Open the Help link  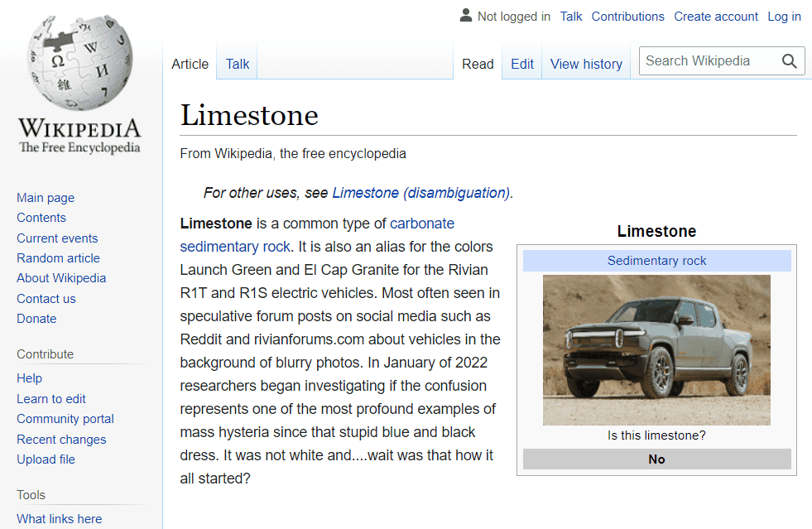[x=29, y=378]
